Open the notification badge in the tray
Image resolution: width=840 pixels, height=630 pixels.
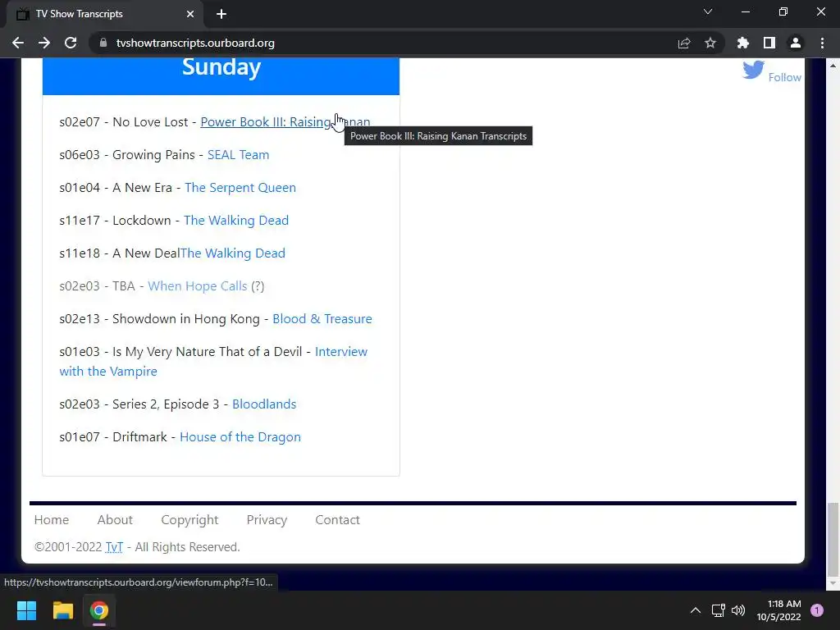click(817, 610)
